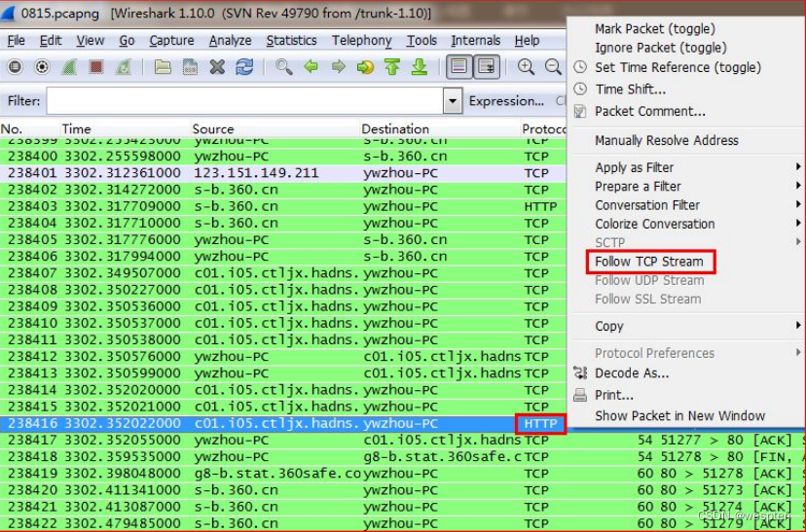806x532 pixels.
Task: Select Manually Resolve Address
Action: pos(667,140)
